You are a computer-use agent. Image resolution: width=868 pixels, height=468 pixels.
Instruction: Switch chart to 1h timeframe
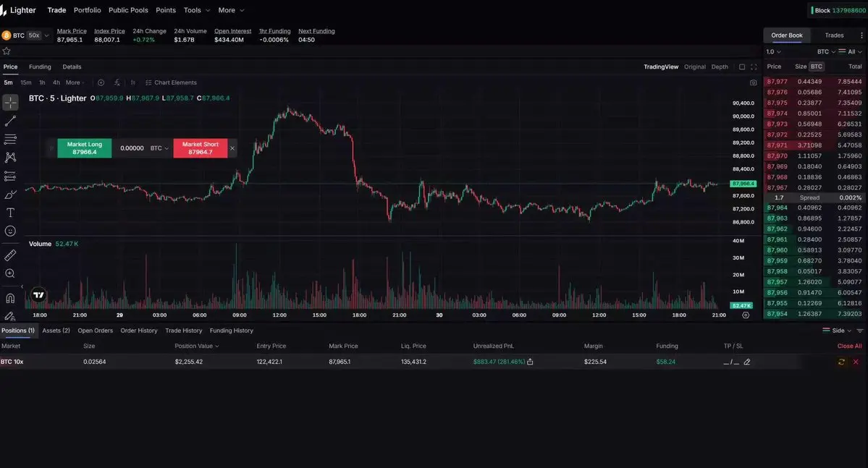click(x=42, y=82)
